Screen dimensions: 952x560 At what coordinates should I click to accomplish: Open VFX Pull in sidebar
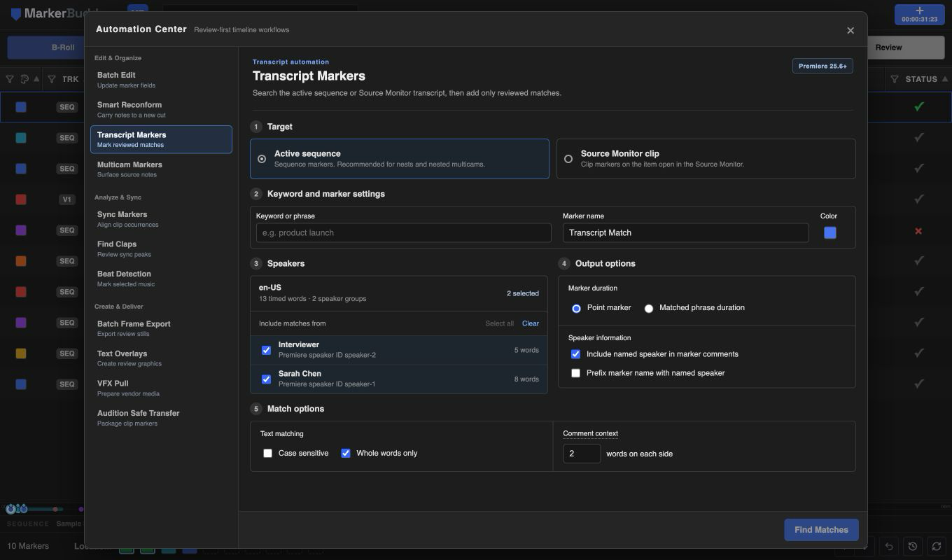[161, 388]
